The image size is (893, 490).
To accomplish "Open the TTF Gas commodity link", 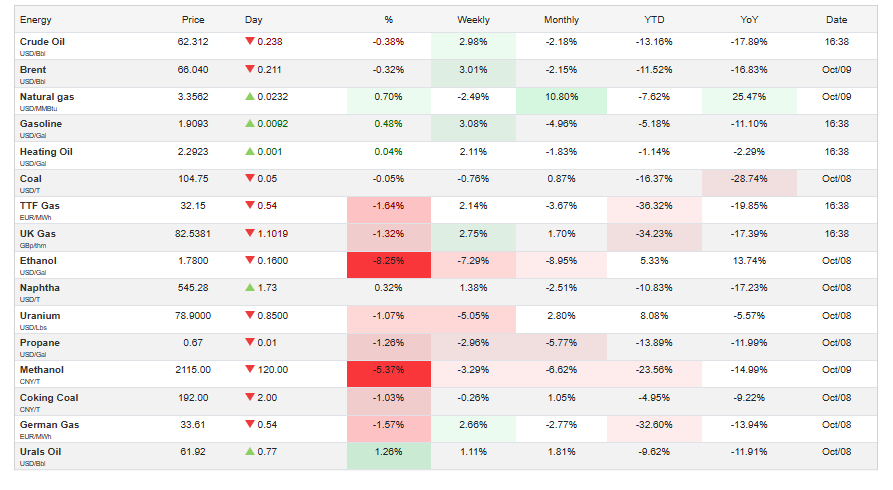I will point(39,206).
